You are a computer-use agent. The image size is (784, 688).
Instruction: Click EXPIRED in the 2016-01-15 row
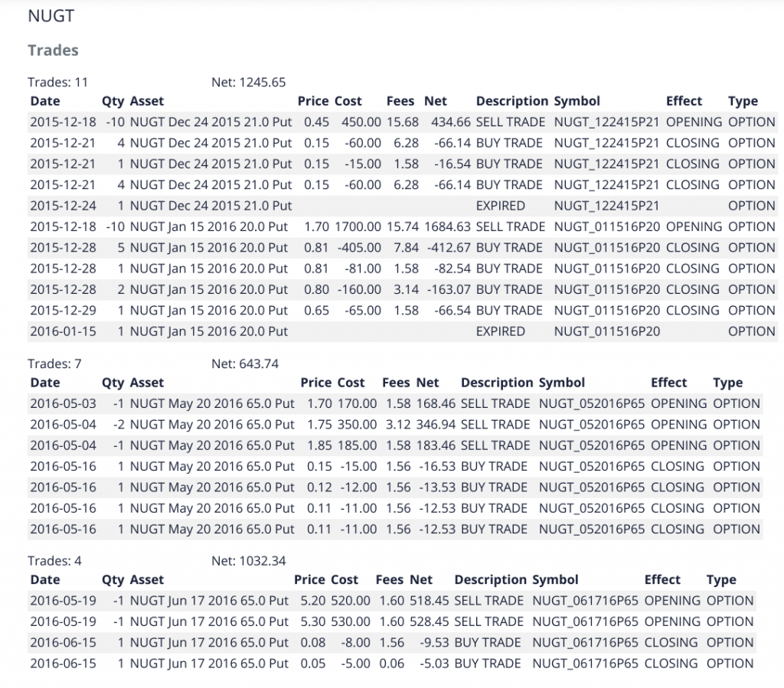[501, 332]
